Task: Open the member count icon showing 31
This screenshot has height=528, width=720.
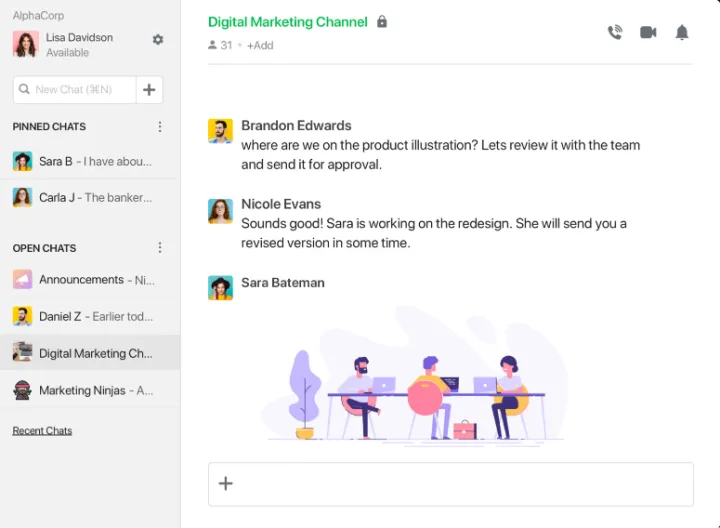Action: [213, 45]
